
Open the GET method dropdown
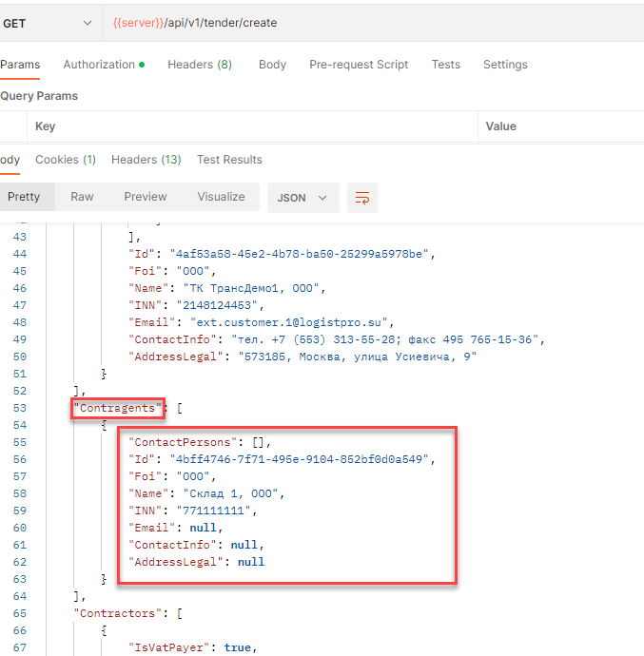pos(48,23)
